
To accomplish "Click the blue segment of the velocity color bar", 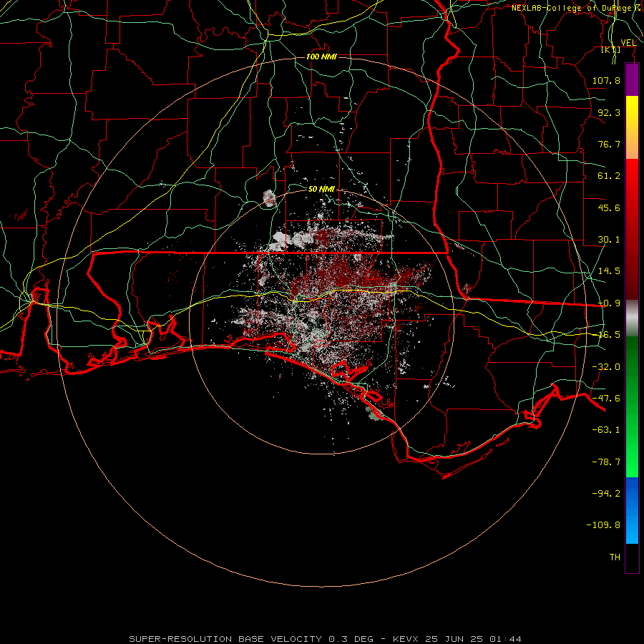I will 632,510.
